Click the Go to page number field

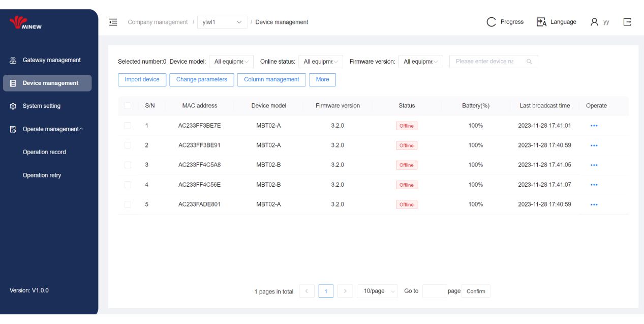pos(434,291)
